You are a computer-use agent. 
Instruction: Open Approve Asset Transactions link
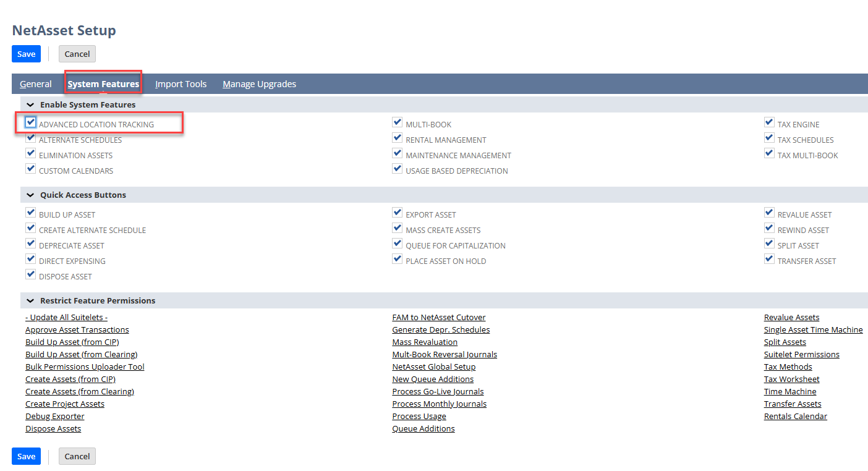[x=77, y=329]
